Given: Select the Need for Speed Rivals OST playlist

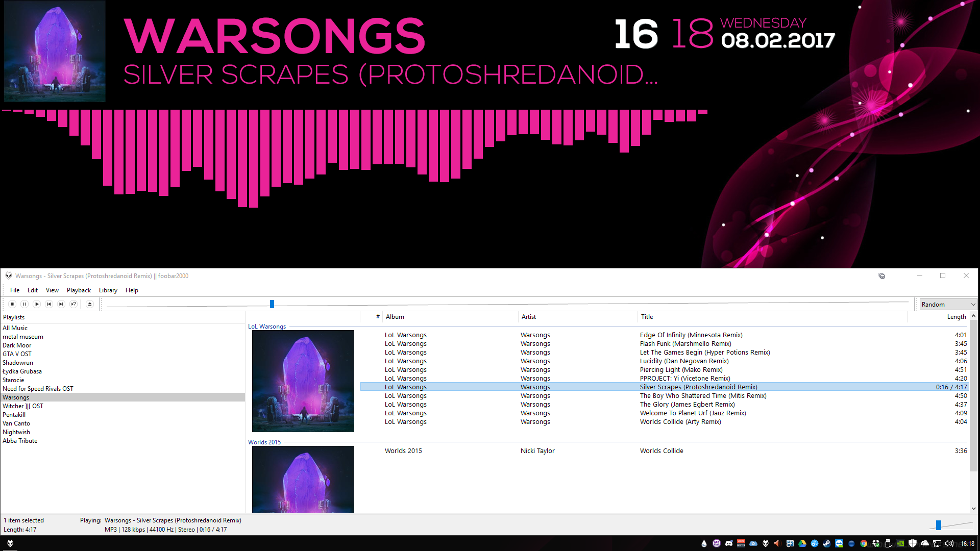Looking at the screenshot, I should click(x=38, y=389).
